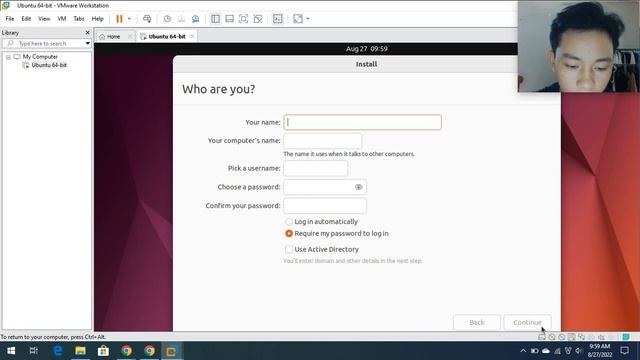640x360 pixels.
Task: Click the stretch guest display icon
Action: click(298, 19)
